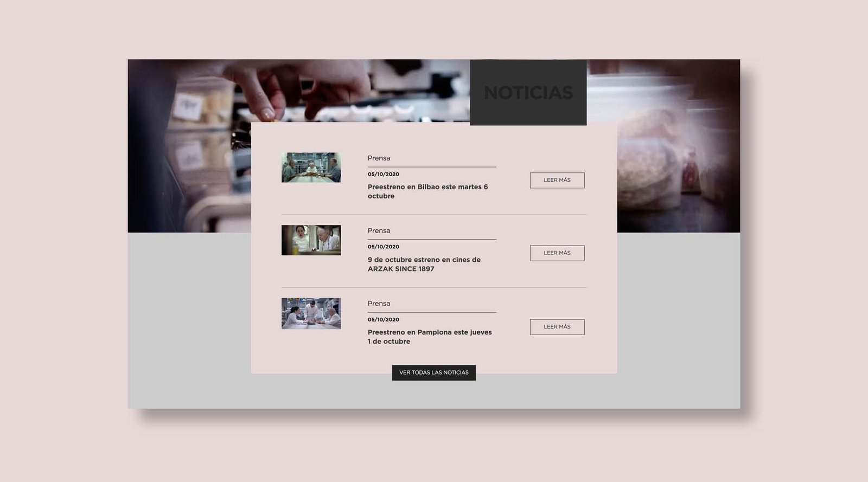Viewport: 868px width, 482px height.
Task: Click the Prensa label above the Bilbao article
Action: click(x=379, y=158)
